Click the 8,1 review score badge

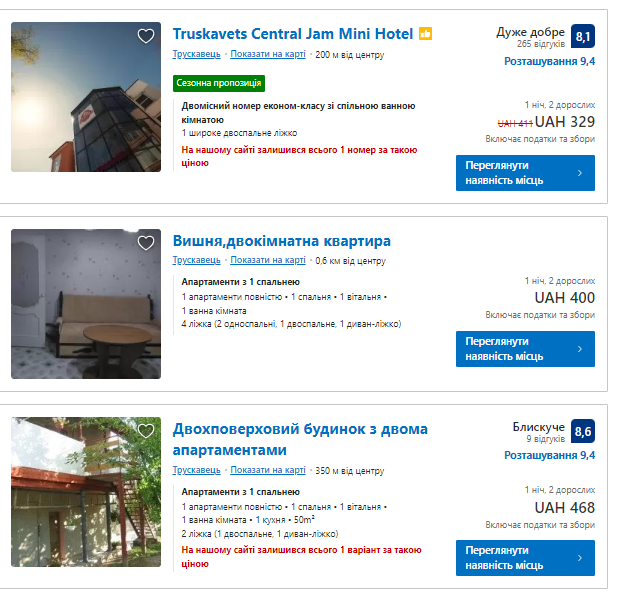(583, 36)
